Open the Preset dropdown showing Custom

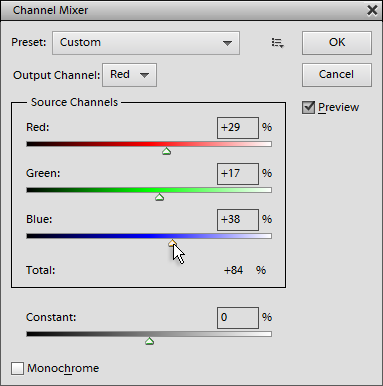click(x=146, y=43)
